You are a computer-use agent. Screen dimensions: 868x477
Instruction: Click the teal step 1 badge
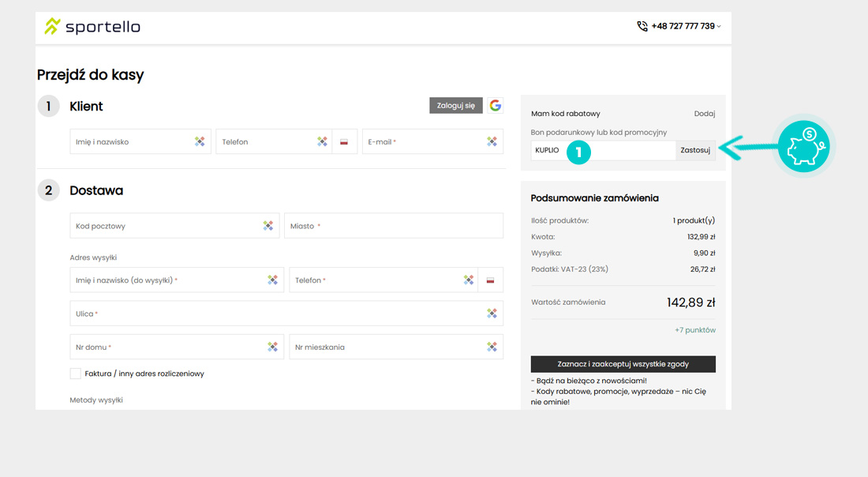[578, 152]
